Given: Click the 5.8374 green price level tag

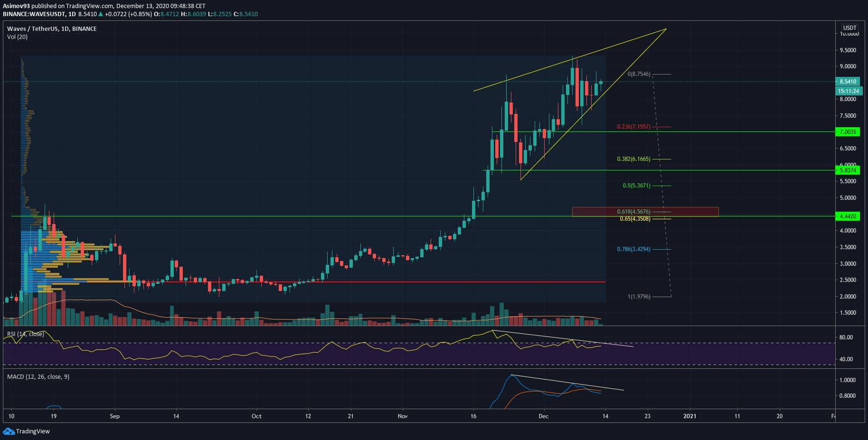Looking at the screenshot, I should click(x=847, y=170).
